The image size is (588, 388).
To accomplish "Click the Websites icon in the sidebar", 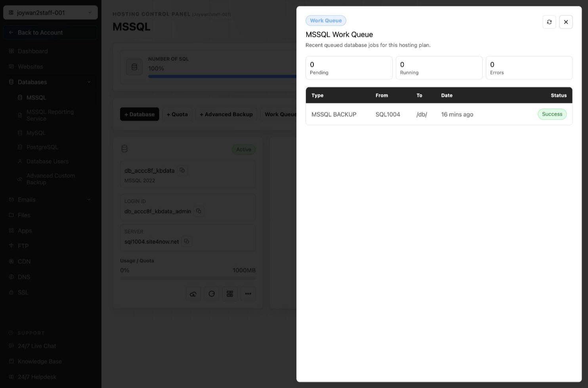I will pyautogui.click(x=11, y=67).
